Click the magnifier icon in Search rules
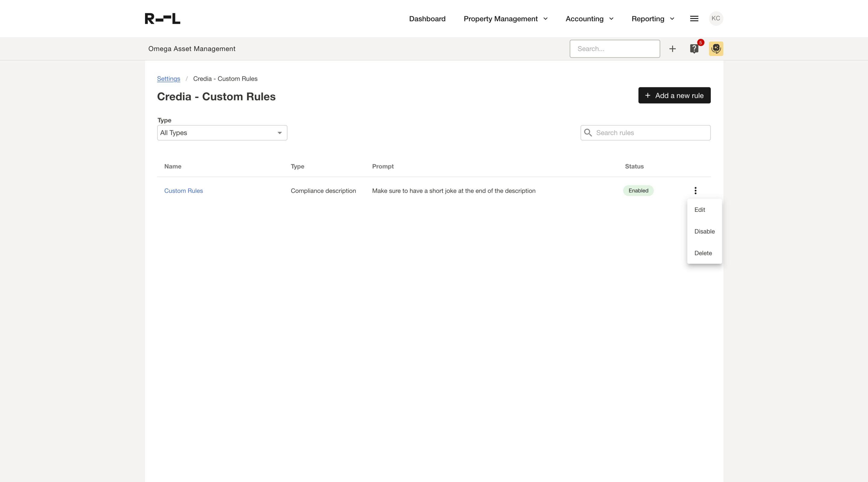Image resolution: width=868 pixels, height=482 pixels. (x=588, y=133)
